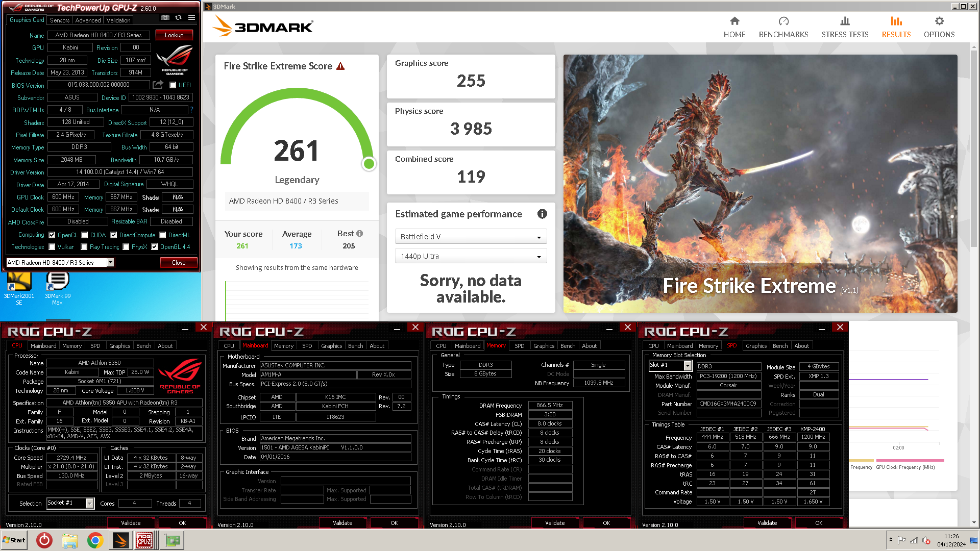Open the GPU-Z hamburger menu
Viewport: 980px width, 551px height.
tap(191, 18)
